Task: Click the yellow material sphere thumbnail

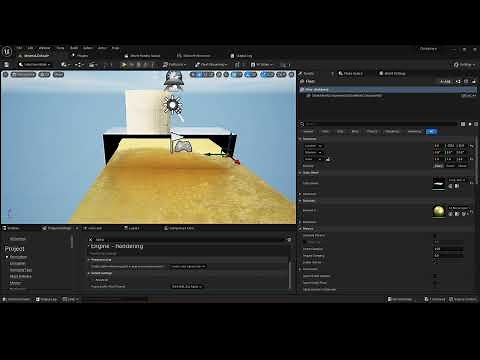Action: click(439, 211)
